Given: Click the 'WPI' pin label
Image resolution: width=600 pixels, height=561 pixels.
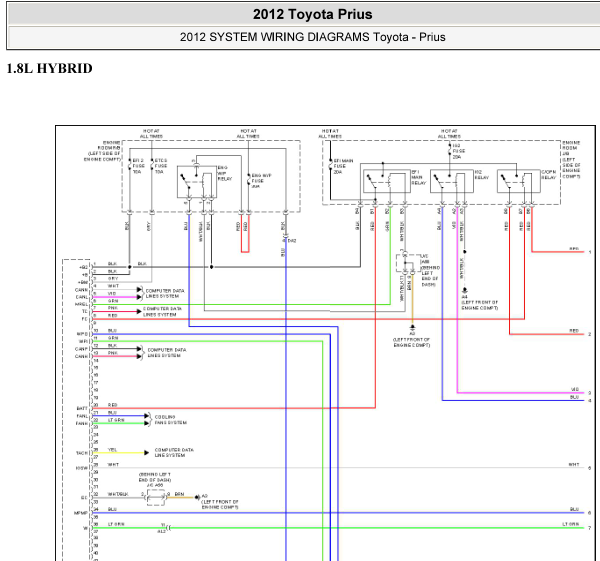Looking at the screenshot, I should tap(83, 341).
